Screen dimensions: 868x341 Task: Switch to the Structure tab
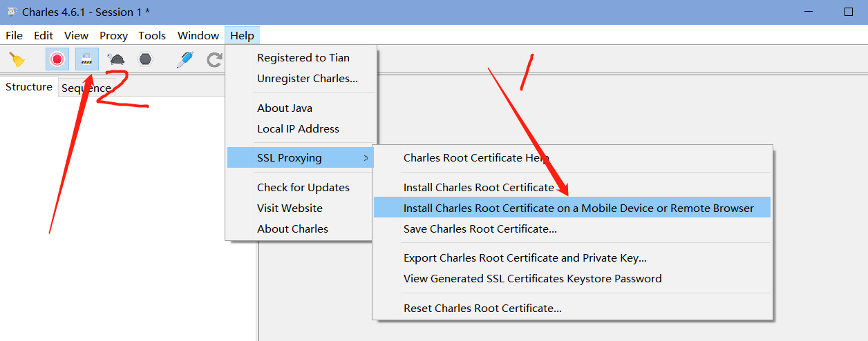pos(29,87)
